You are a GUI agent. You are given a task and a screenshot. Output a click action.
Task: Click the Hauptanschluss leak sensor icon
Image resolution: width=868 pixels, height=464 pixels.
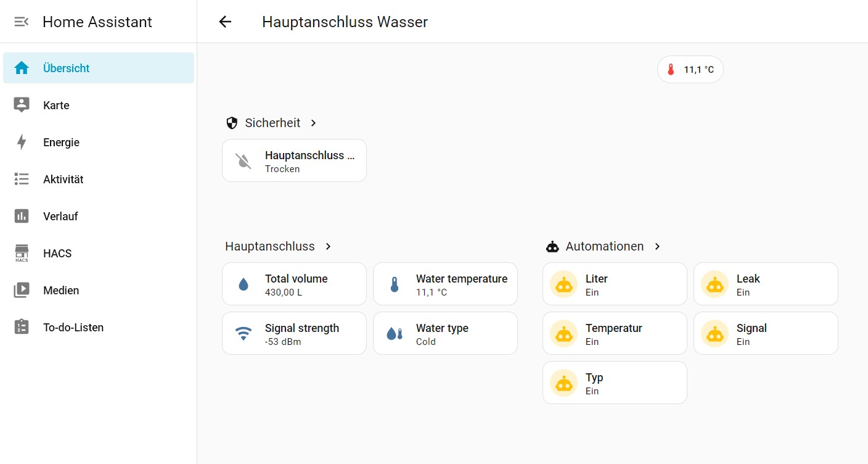point(244,161)
